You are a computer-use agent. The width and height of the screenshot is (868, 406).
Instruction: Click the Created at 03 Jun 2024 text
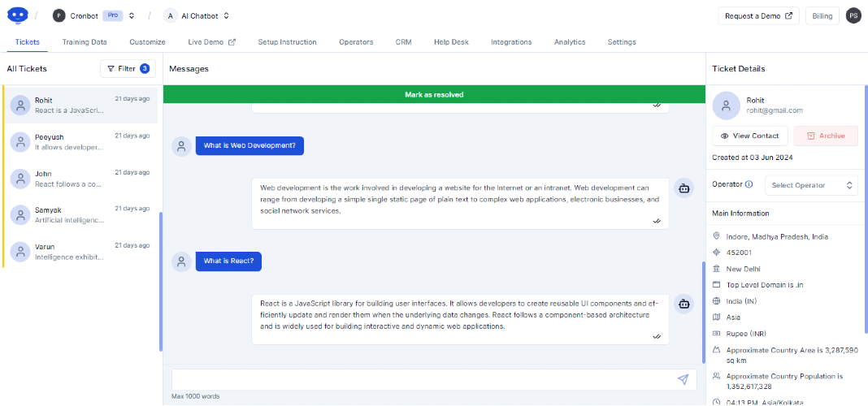753,158
